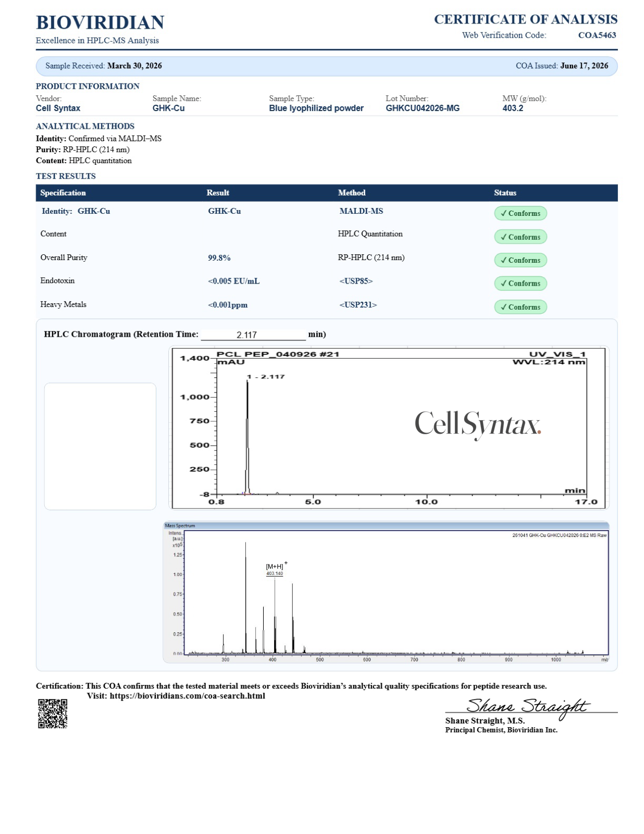Open the bioviridians.com coa-search link
This screenshot has height=834, width=644.
(187, 696)
